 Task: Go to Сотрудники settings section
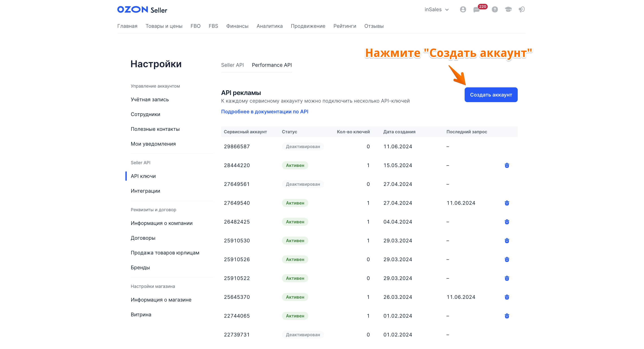pyautogui.click(x=145, y=114)
